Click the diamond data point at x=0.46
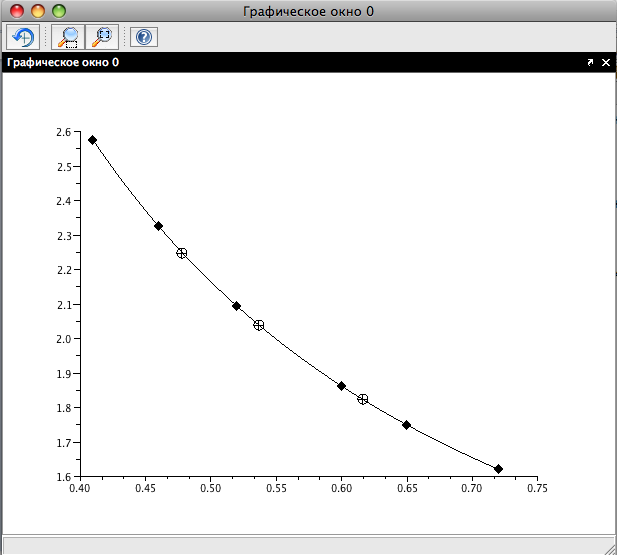 (x=158, y=226)
